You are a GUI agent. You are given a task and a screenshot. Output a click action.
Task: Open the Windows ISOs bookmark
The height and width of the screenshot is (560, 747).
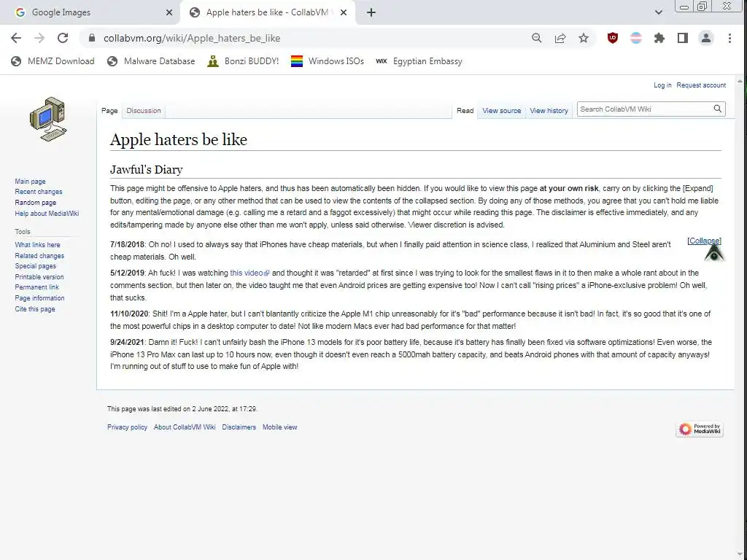click(328, 61)
